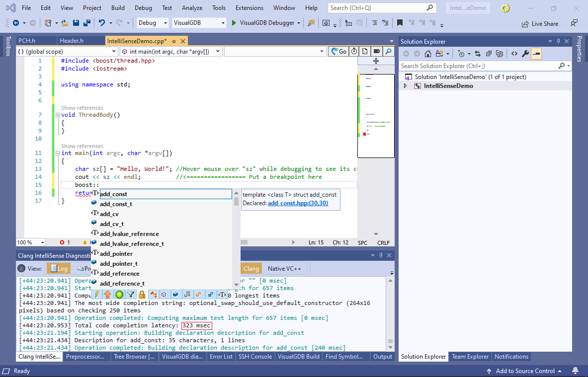588x377 pixels.
Task: Collapse the main function outline
Action: coord(58,153)
